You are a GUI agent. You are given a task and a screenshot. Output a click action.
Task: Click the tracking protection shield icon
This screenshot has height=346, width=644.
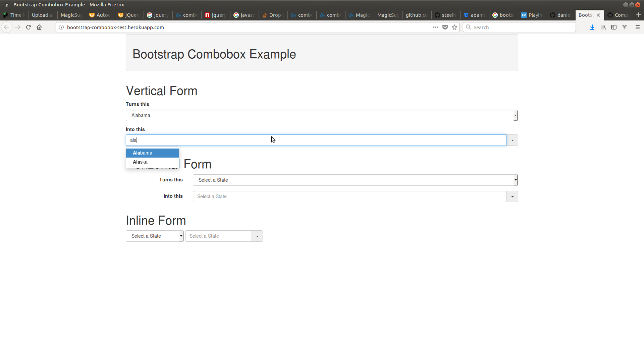point(445,27)
